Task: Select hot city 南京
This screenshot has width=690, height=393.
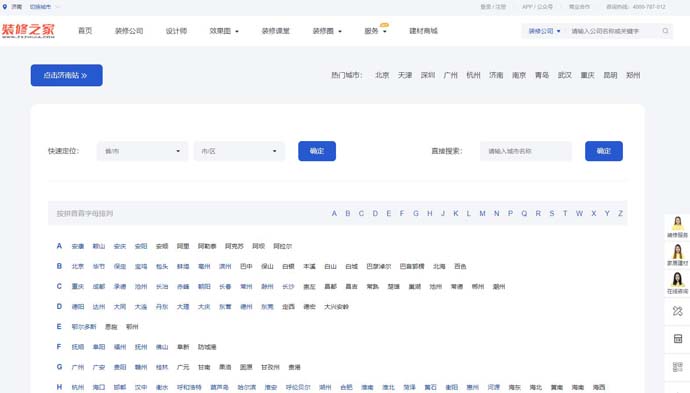Action: [519, 75]
